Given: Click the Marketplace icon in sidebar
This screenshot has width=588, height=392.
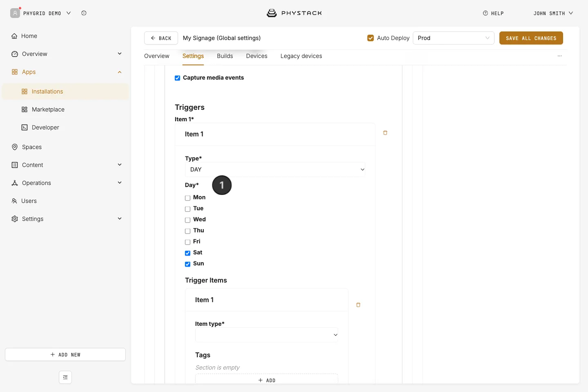Looking at the screenshot, I should (x=24, y=109).
